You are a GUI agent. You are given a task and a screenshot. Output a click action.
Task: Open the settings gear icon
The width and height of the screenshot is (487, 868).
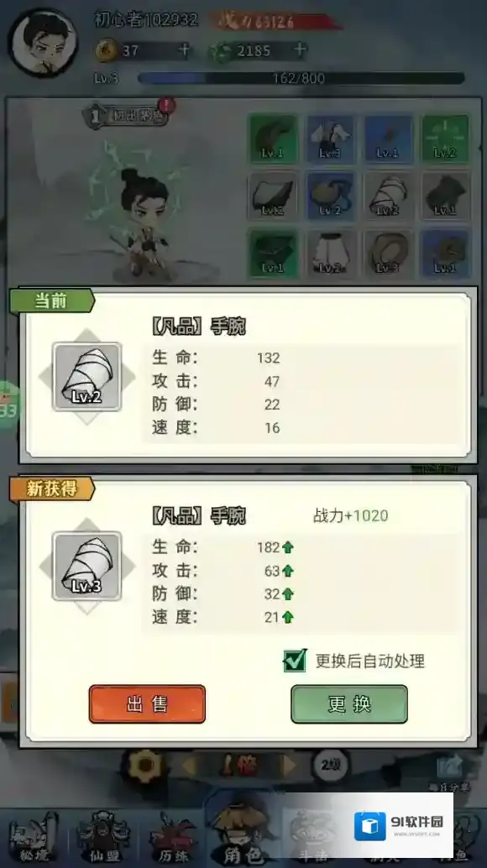[145, 766]
